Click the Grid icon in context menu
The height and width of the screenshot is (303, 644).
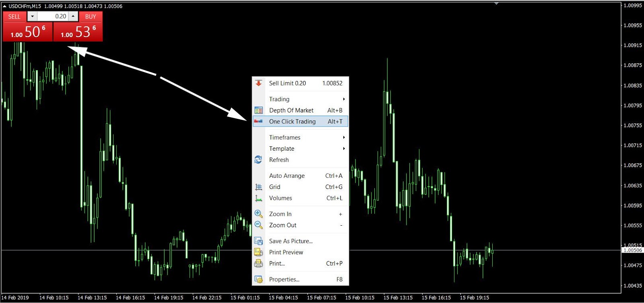click(x=258, y=187)
